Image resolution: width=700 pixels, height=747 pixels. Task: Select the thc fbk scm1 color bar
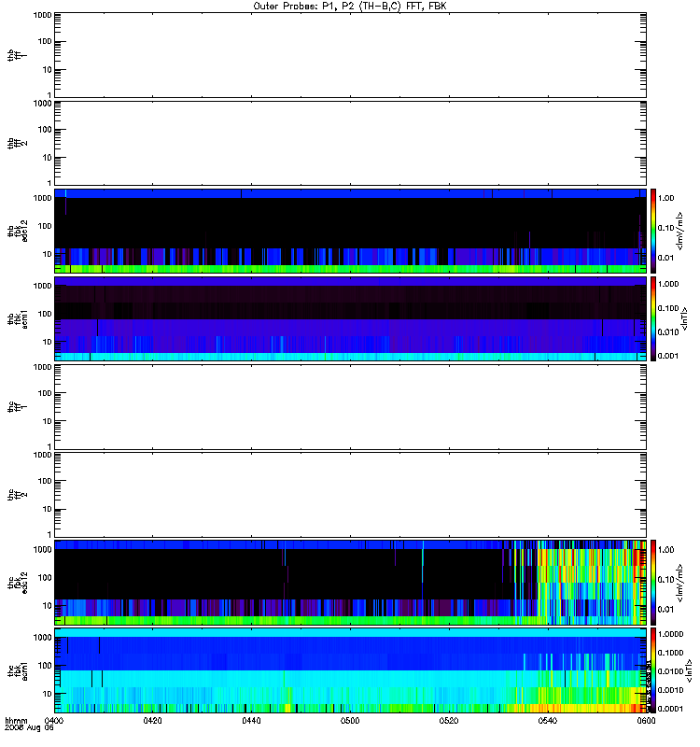click(x=653, y=669)
